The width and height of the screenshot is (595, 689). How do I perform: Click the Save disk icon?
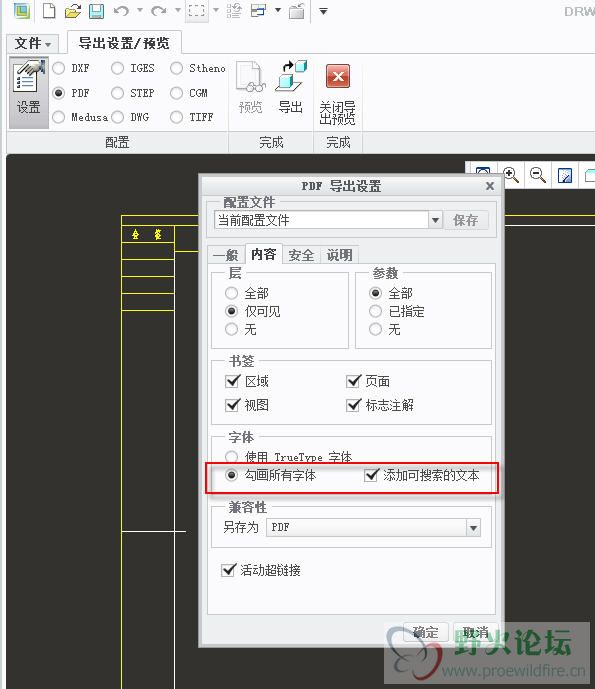96,11
